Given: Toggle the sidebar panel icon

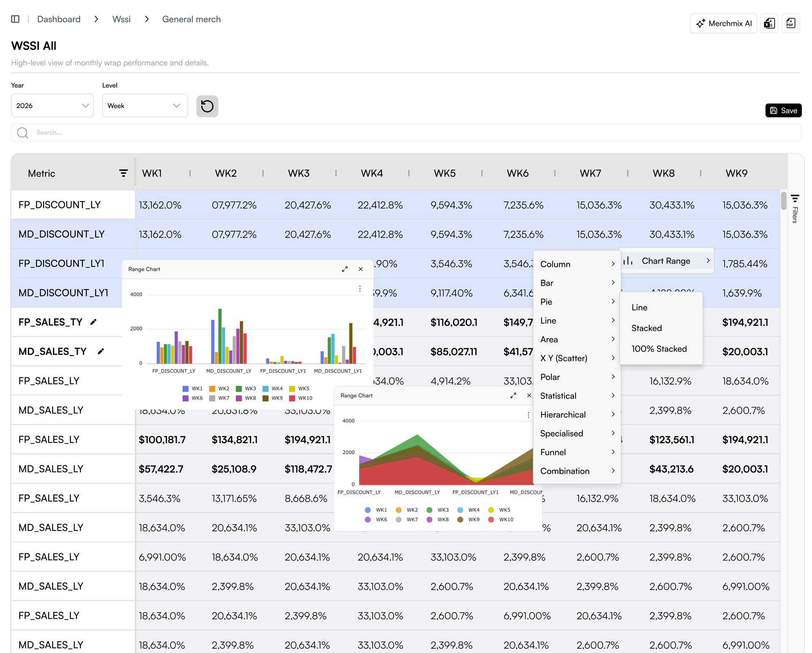Looking at the screenshot, I should 15,19.
